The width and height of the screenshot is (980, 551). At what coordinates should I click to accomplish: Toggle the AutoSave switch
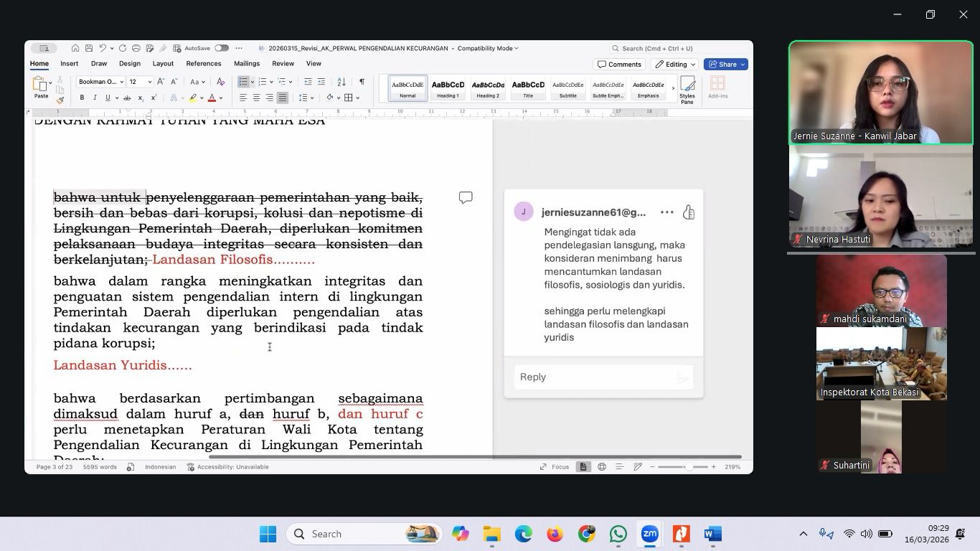(222, 48)
